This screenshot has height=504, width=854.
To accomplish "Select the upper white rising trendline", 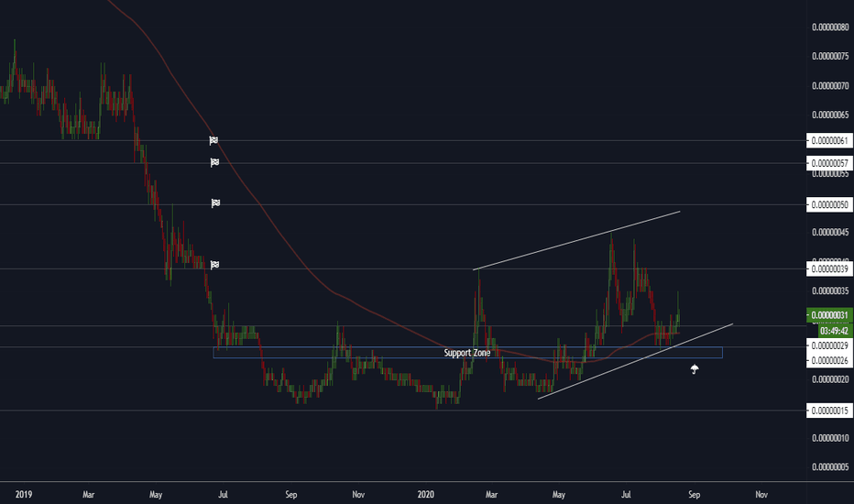I will [x=576, y=240].
